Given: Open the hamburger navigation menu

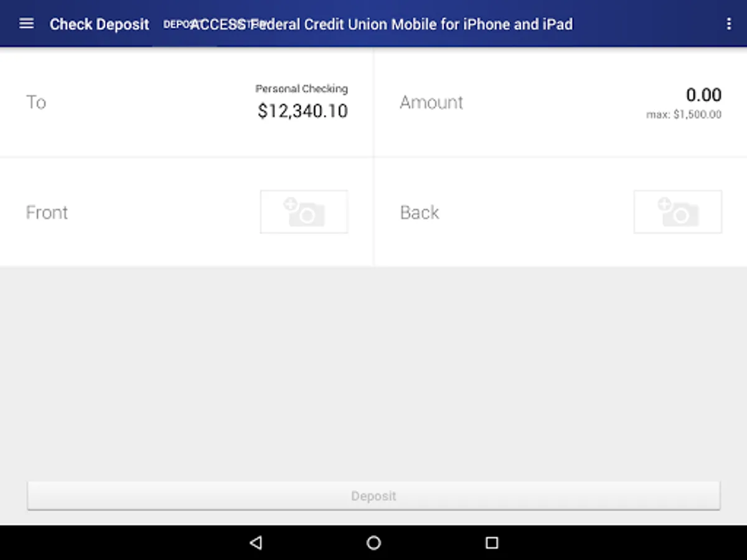Looking at the screenshot, I should [x=26, y=24].
